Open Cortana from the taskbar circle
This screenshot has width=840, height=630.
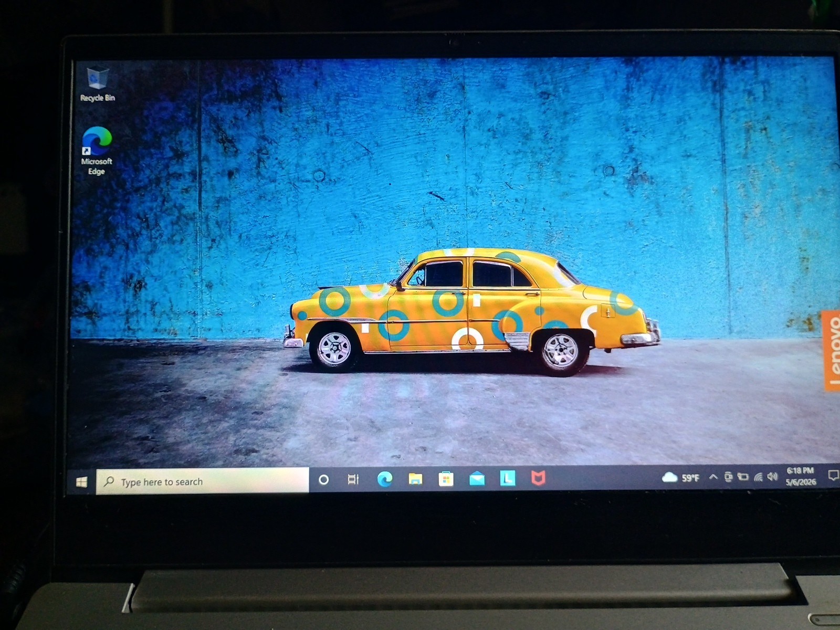[x=324, y=479]
